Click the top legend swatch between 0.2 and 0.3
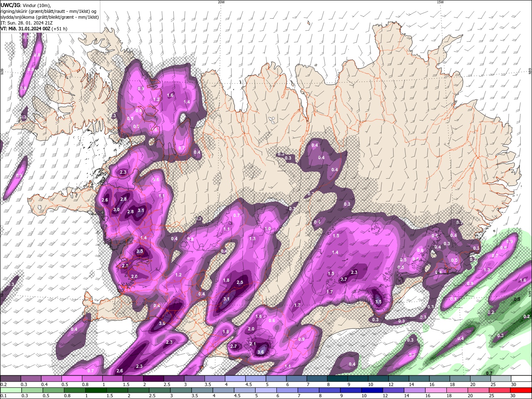 click(x=10, y=379)
